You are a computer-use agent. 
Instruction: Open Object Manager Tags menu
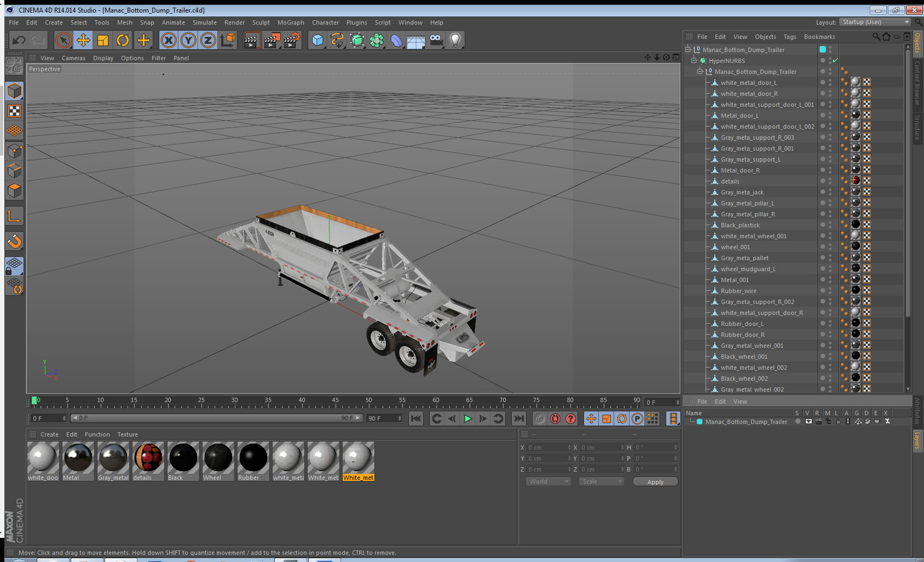pyautogui.click(x=789, y=37)
